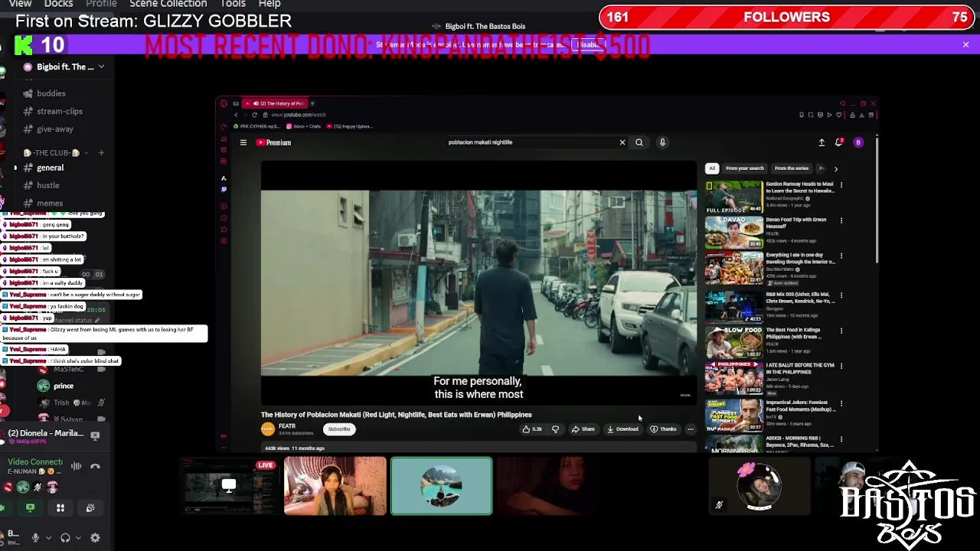Click prince in voice channel list
Image resolution: width=980 pixels, height=551 pixels.
(64, 386)
